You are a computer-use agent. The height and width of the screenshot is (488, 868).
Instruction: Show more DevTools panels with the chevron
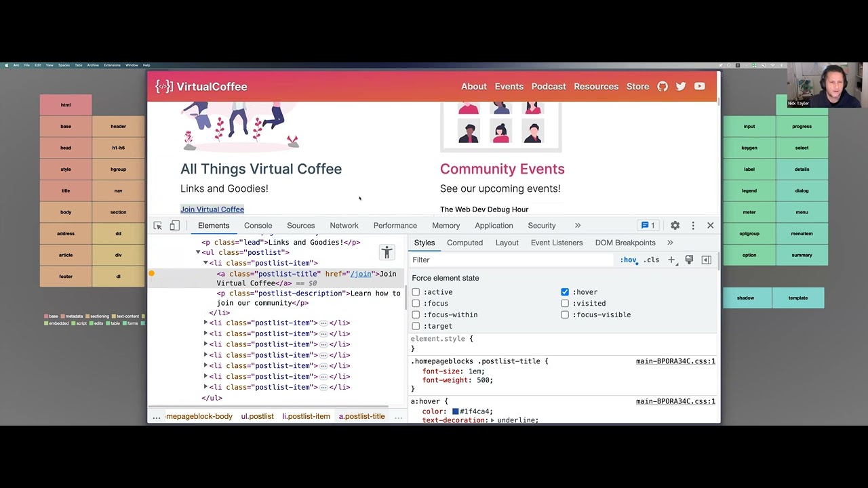click(578, 226)
